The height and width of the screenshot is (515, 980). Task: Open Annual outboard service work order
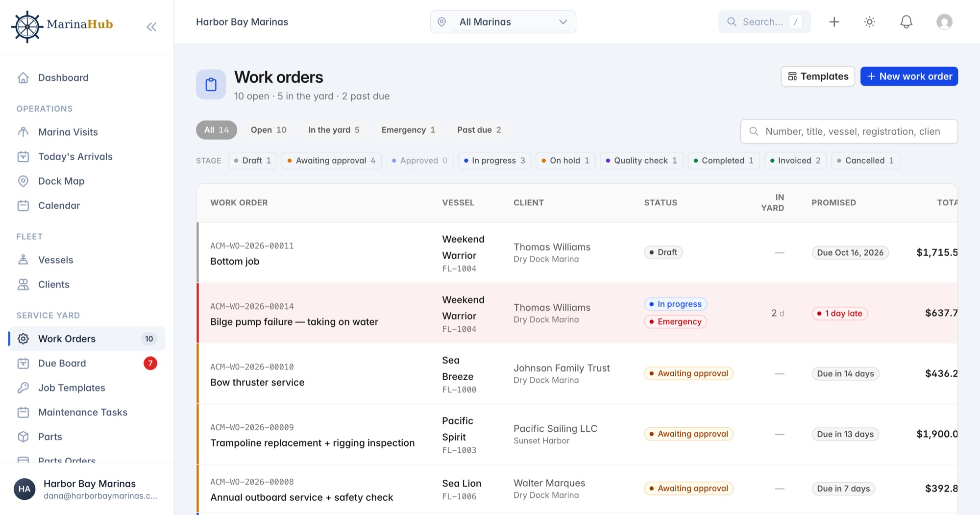pyautogui.click(x=577, y=489)
